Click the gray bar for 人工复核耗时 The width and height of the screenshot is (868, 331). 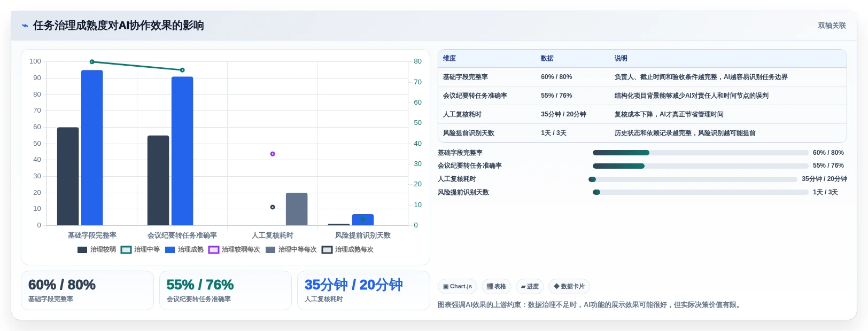(x=297, y=209)
